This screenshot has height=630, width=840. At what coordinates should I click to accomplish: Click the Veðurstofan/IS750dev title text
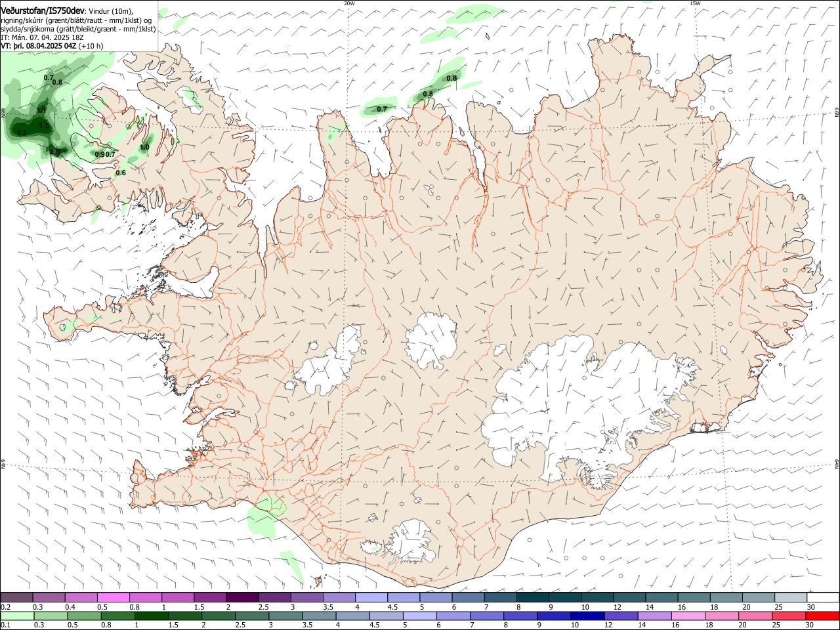(x=43, y=10)
